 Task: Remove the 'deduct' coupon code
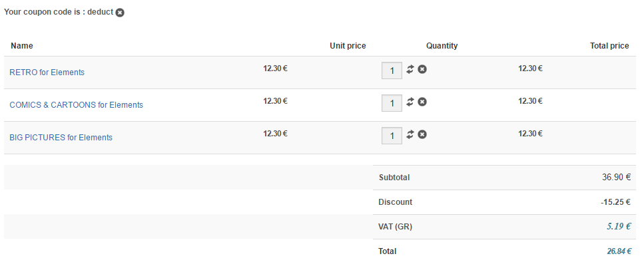(120, 13)
